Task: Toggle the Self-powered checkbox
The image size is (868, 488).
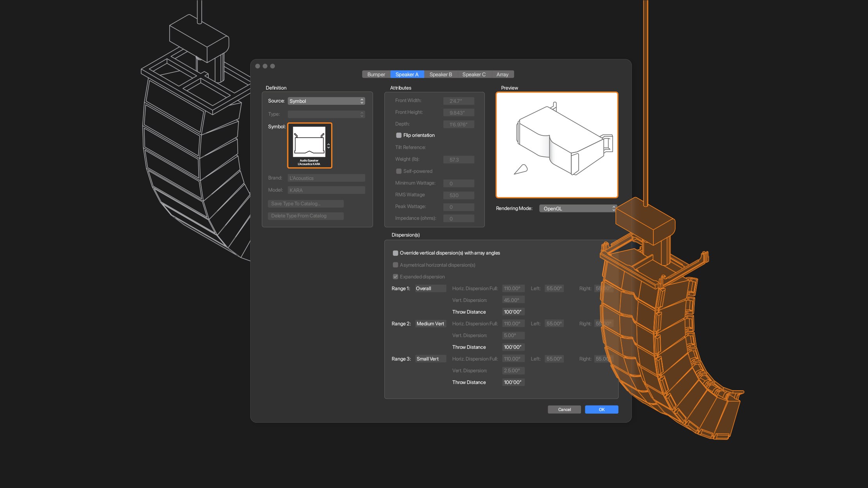Action: [x=399, y=171]
